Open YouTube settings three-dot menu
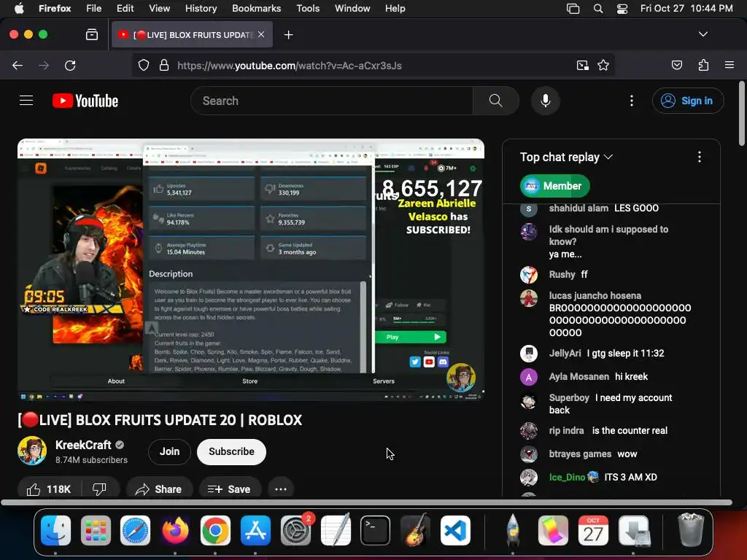 [x=632, y=101]
